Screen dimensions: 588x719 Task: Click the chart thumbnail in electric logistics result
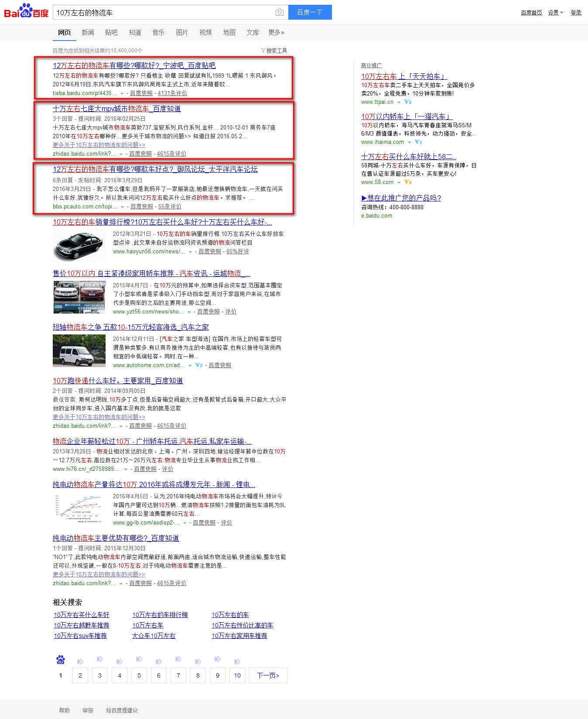click(x=79, y=508)
